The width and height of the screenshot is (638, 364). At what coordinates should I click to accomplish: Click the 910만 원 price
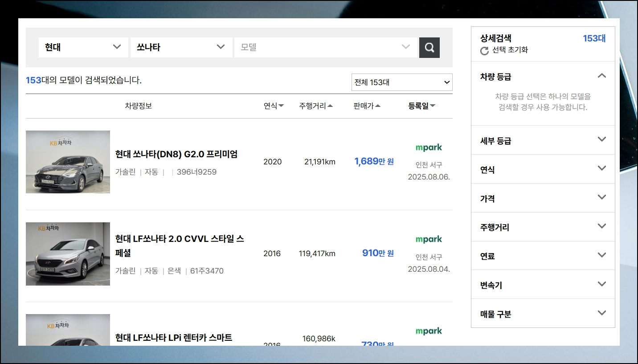(378, 253)
